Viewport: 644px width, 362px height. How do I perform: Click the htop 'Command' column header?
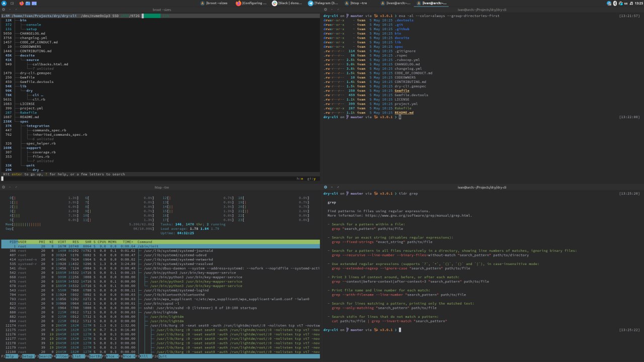point(145,242)
